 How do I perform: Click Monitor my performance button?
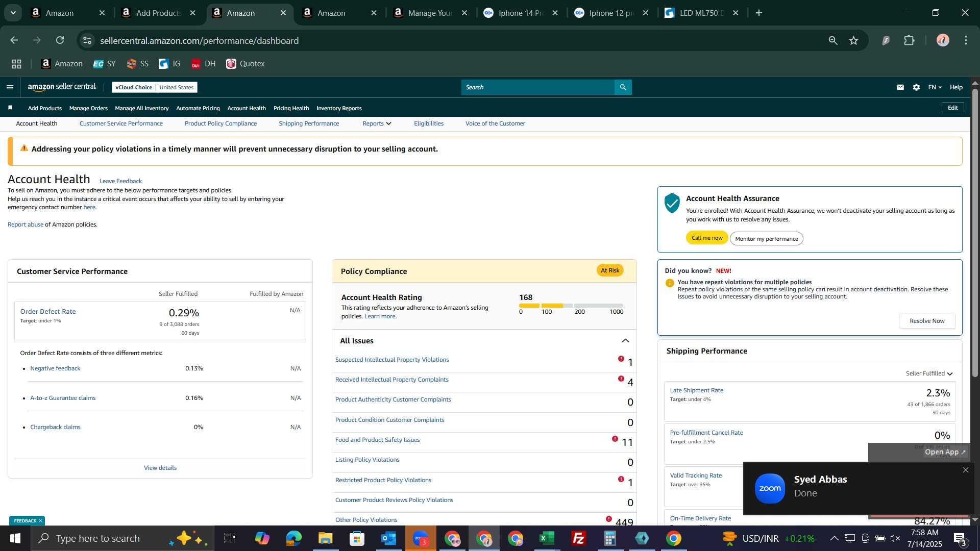coord(766,239)
